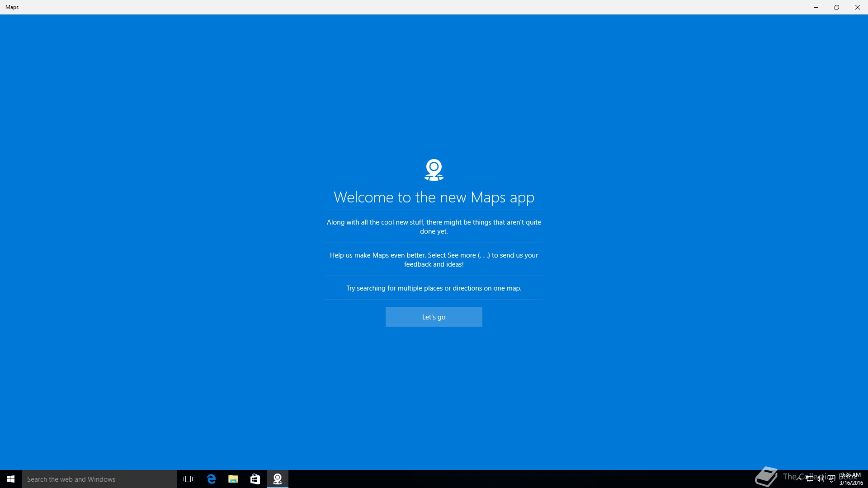The width and height of the screenshot is (868, 488).
Task: Open Task View from the taskbar
Action: point(188,479)
